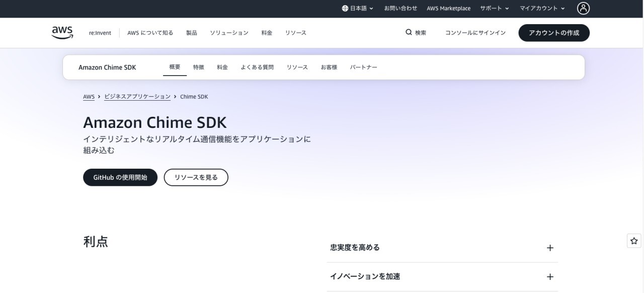Screen dimensions: 644x293
Task: Click コンソールにサインイン link
Action: (x=475, y=33)
